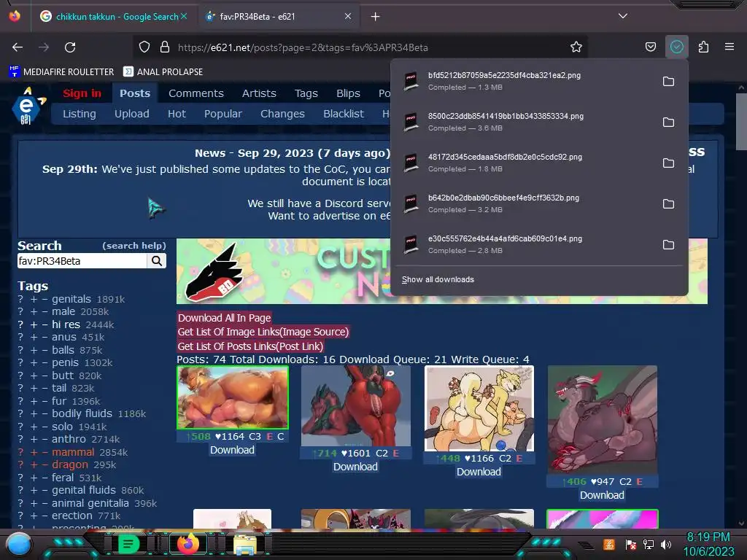
Task: Go back to the previous page
Action: [18, 47]
